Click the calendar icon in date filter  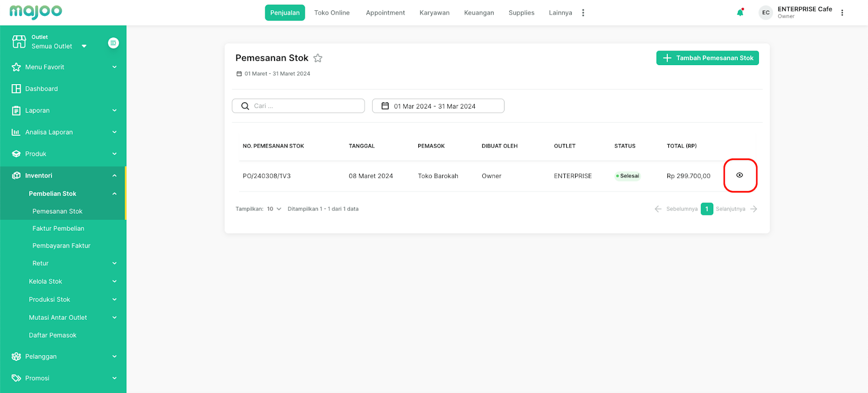[x=385, y=106]
